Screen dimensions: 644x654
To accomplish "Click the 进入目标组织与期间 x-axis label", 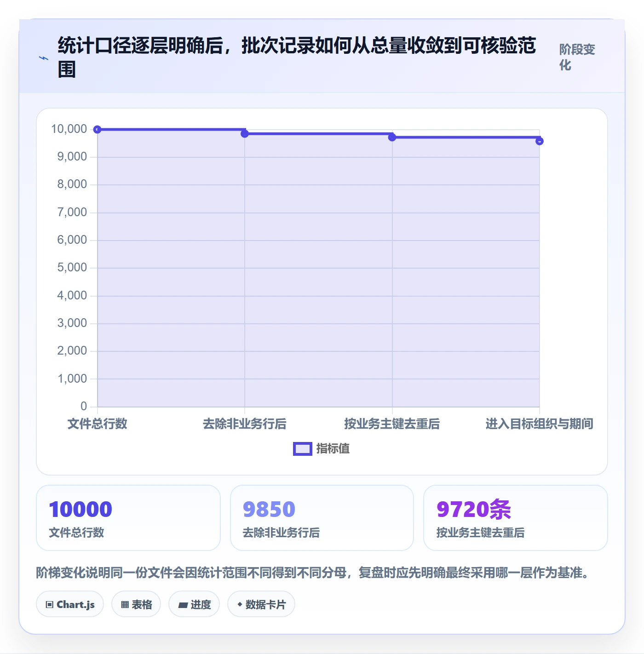I will 540,424.
